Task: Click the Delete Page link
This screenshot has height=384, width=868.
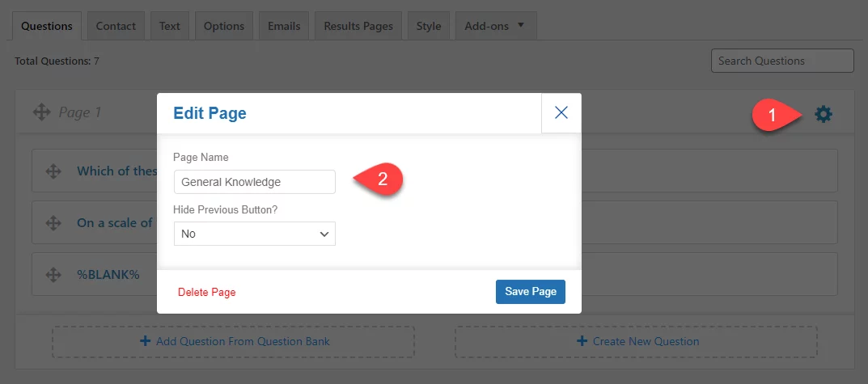Action: [207, 292]
